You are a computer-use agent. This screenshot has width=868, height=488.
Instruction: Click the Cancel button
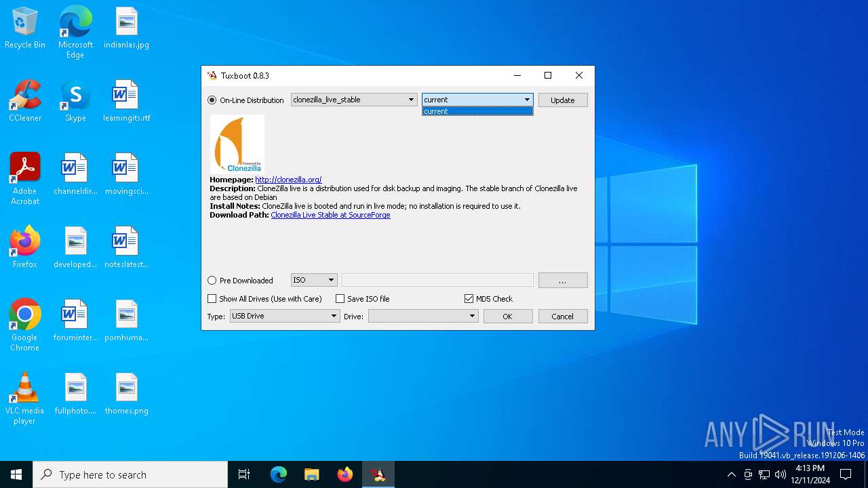pos(563,317)
